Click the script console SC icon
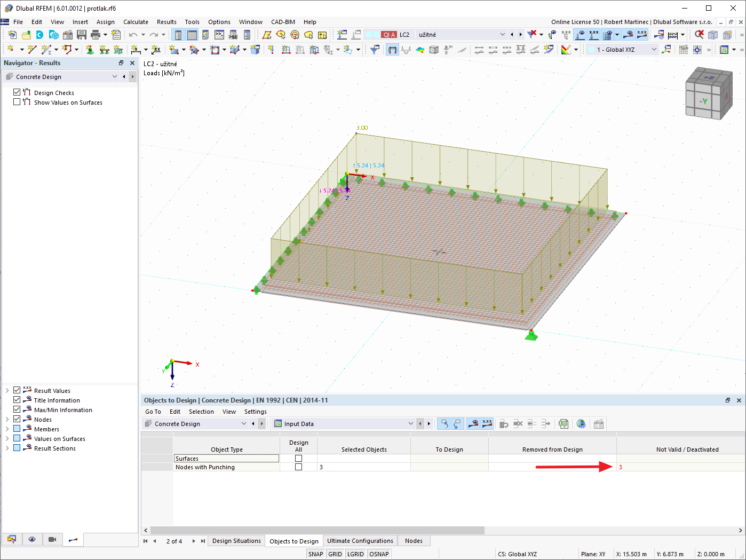This screenshot has width=746, height=560. (x=233, y=35)
